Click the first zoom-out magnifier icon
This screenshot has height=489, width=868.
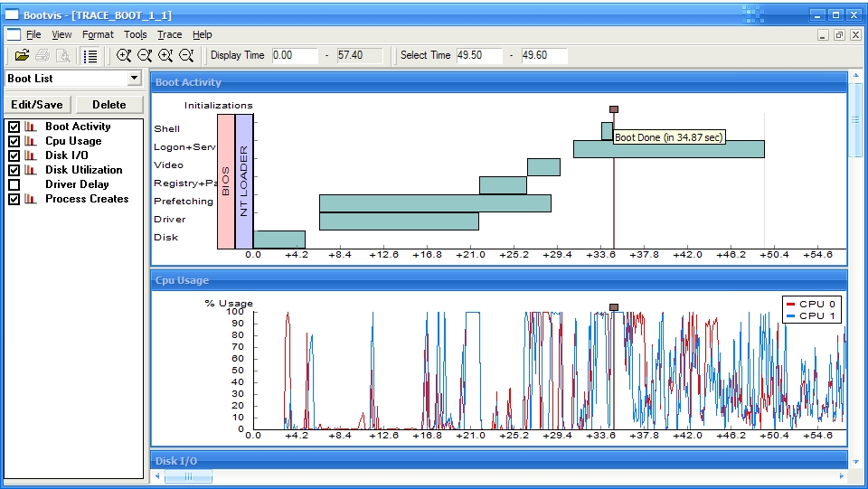[x=145, y=55]
